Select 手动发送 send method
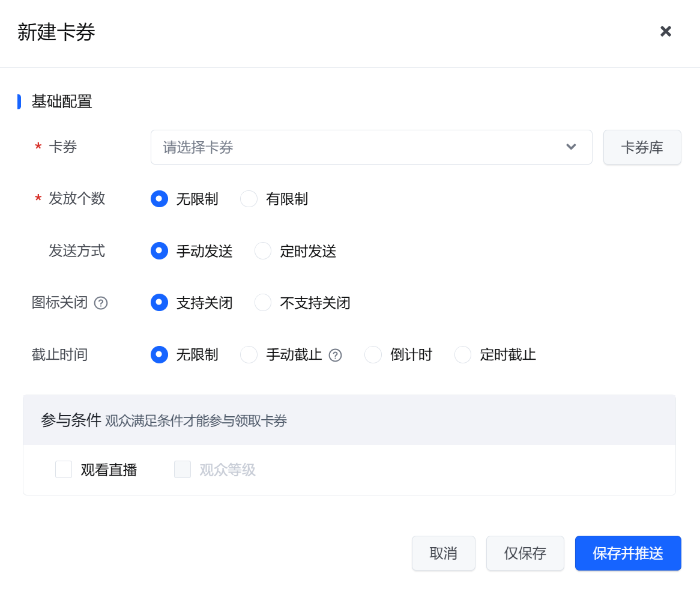The height and width of the screenshot is (603, 700). (160, 251)
